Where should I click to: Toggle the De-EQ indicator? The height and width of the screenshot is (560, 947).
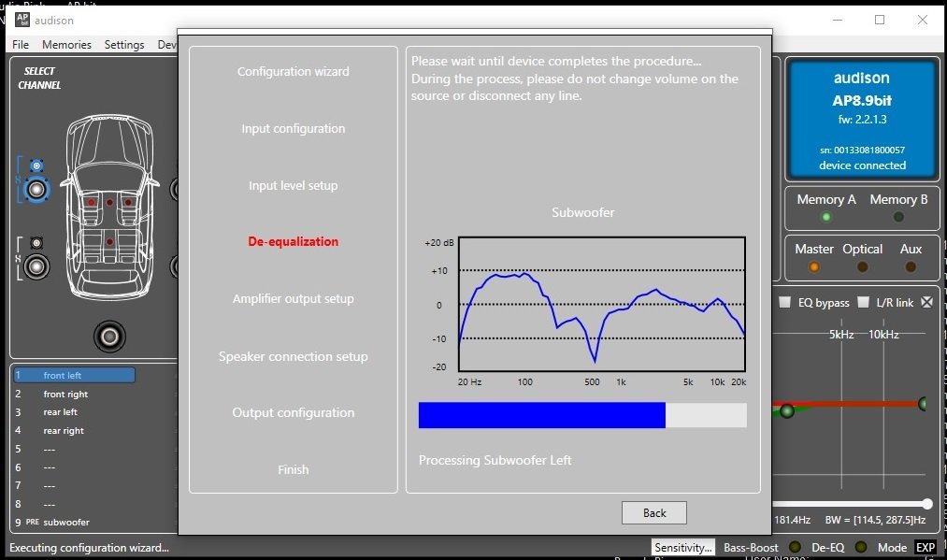[861, 547]
